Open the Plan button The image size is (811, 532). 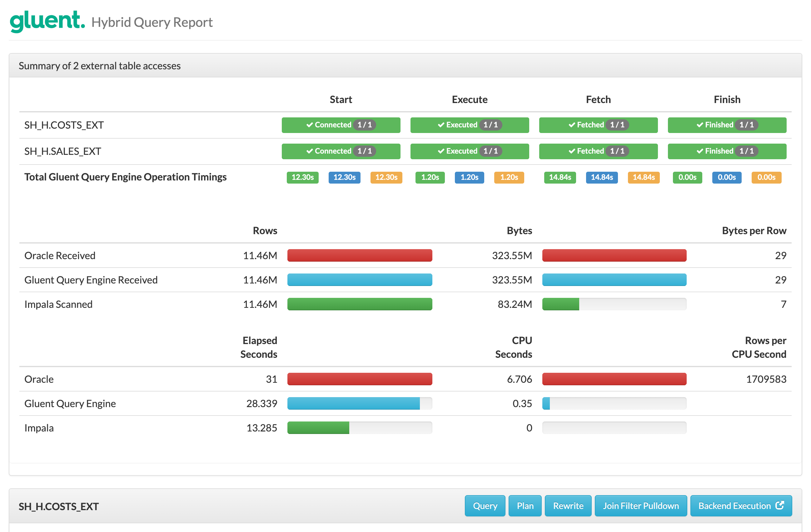point(525,506)
